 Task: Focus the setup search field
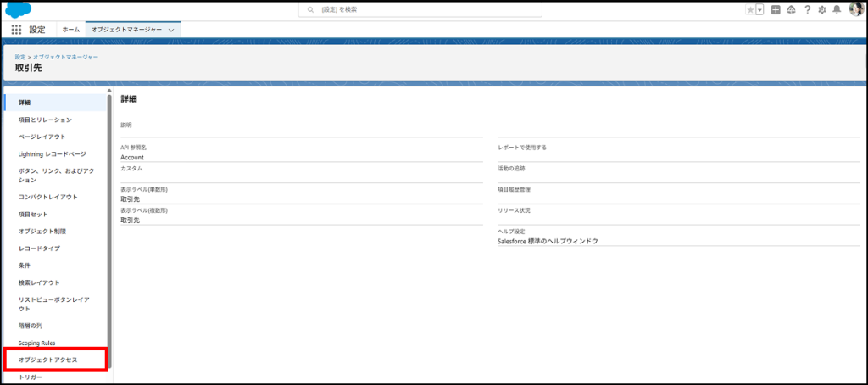[x=420, y=10]
